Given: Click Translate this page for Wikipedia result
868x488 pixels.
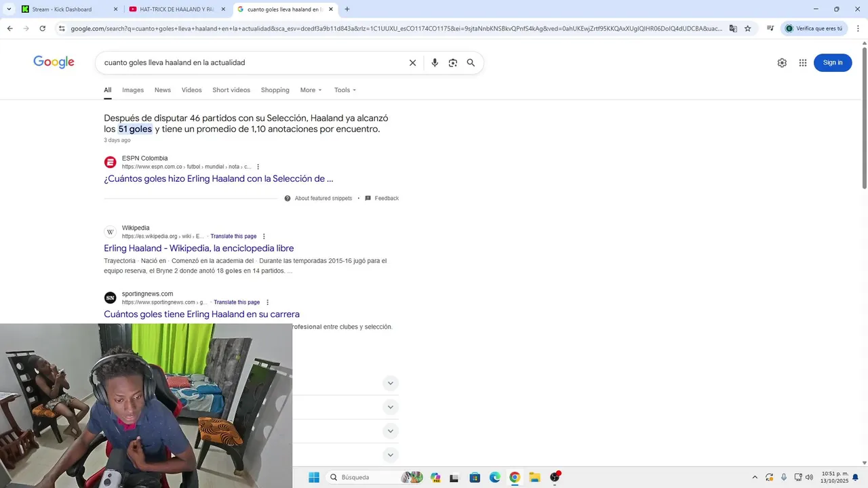Looking at the screenshot, I should click(233, 237).
